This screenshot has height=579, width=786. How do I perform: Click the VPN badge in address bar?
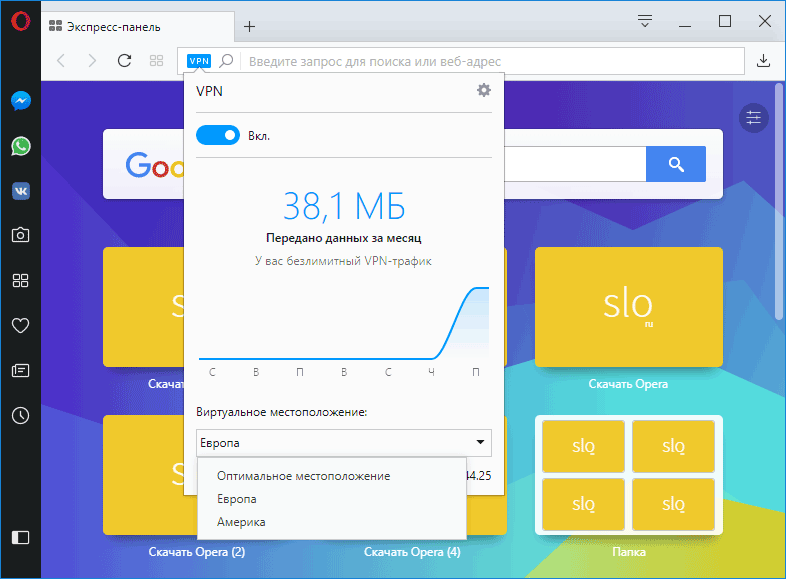(x=199, y=61)
